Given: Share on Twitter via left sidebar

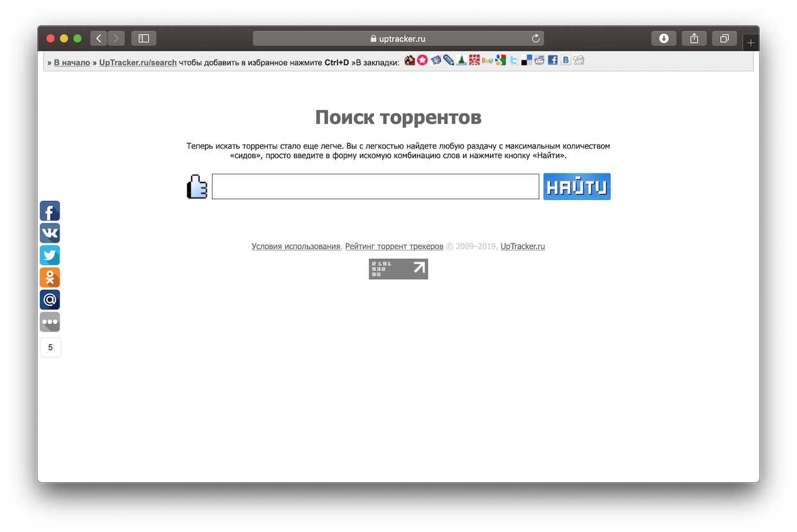Looking at the screenshot, I should 50,255.
